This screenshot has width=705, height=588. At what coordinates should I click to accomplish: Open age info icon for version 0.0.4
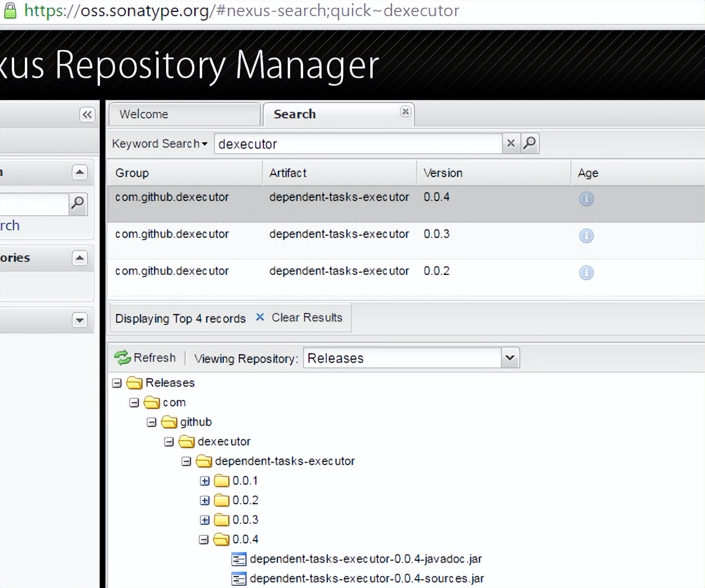pyautogui.click(x=586, y=199)
